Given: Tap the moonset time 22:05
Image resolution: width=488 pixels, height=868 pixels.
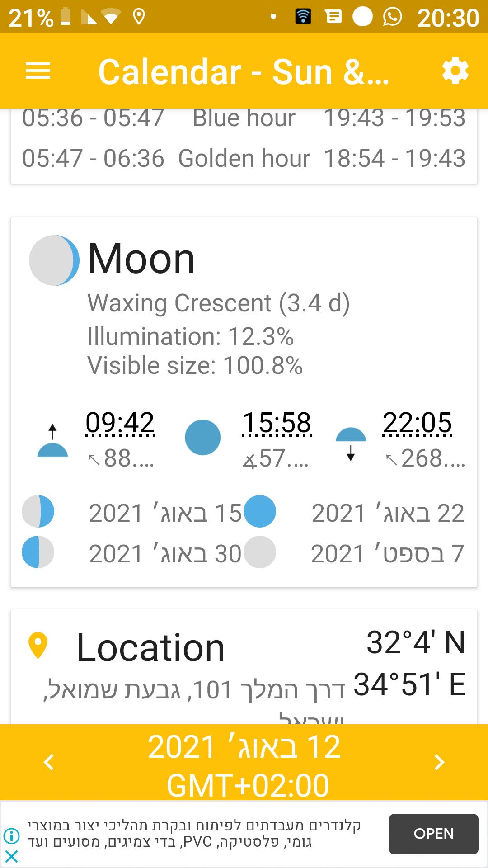Looking at the screenshot, I should 417,423.
